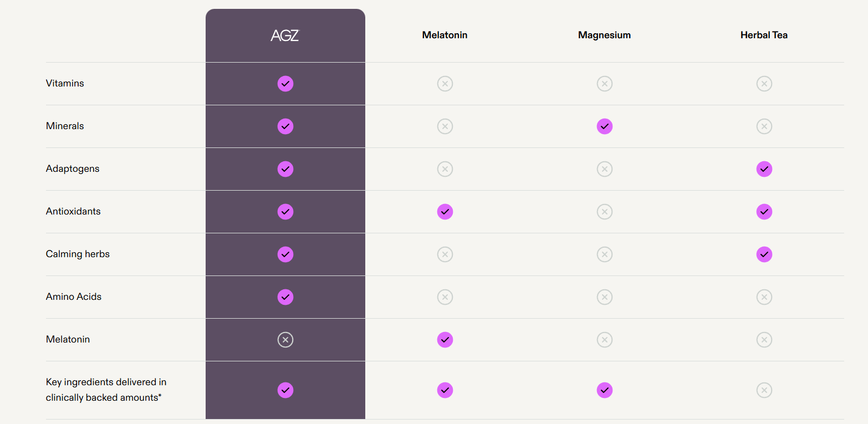Click Melatonin column checkmark in Melatonin row
Image resolution: width=868 pixels, height=424 pixels.
click(x=445, y=340)
